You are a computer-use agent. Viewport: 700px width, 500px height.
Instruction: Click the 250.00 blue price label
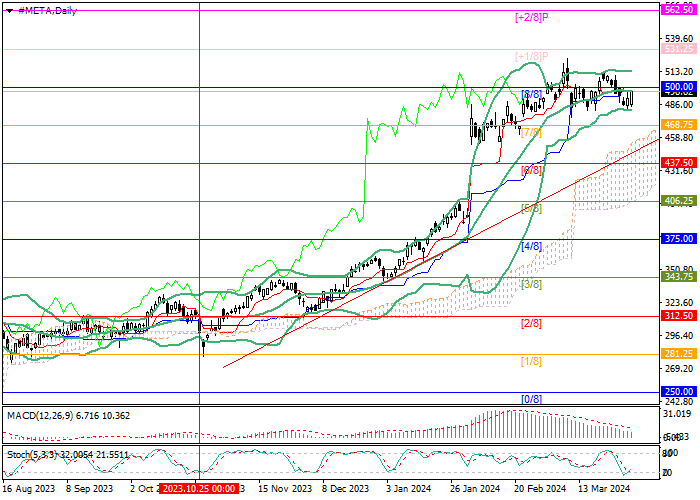click(679, 392)
